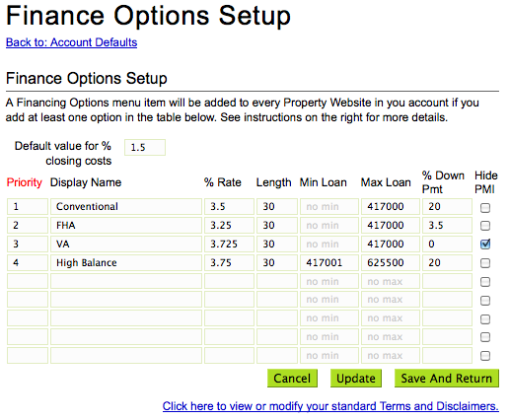509x420 pixels.
Task: Click min loan field in VA row
Action: [329, 245]
